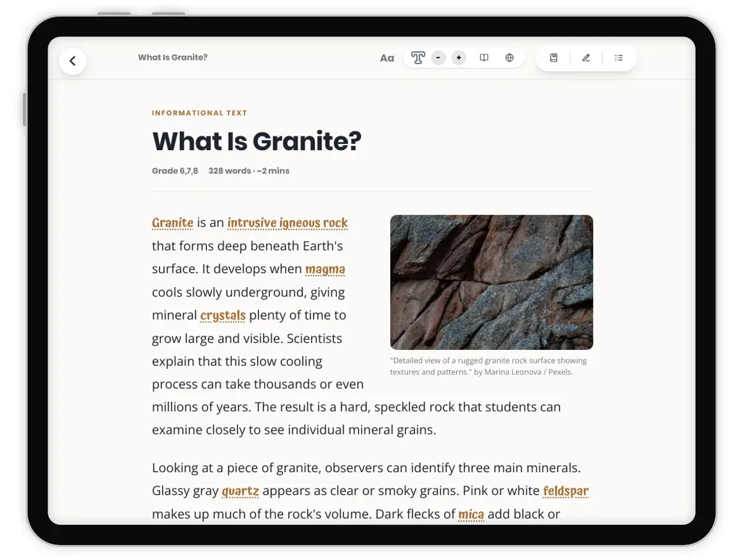Click the Grade 6,7,8 label

tap(175, 171)
